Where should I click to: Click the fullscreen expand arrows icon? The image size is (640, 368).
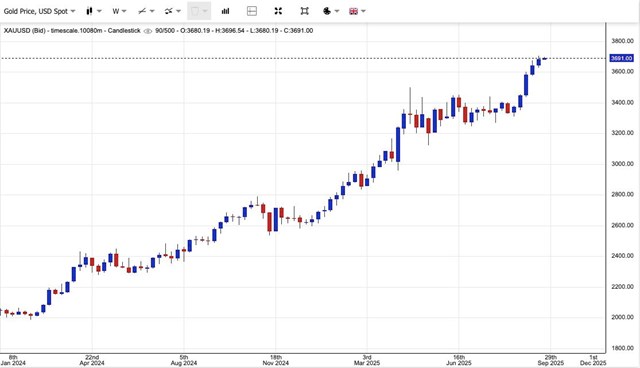[x=278, y=11]
